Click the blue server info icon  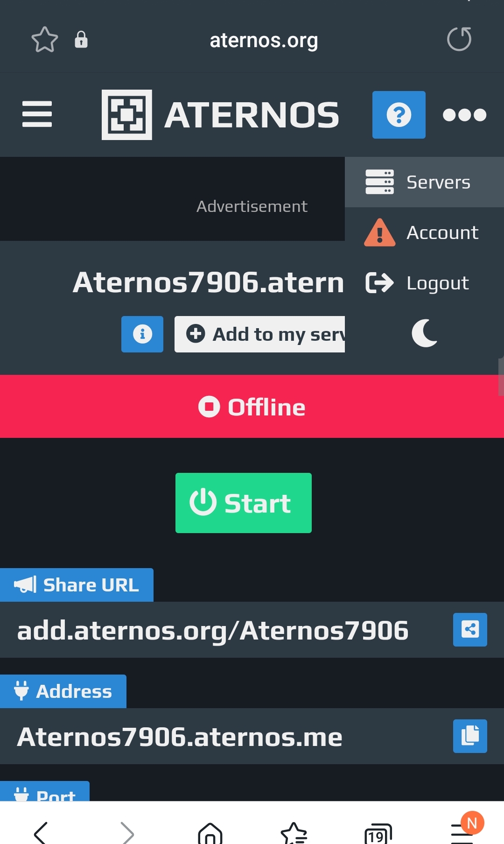[142, 334]
